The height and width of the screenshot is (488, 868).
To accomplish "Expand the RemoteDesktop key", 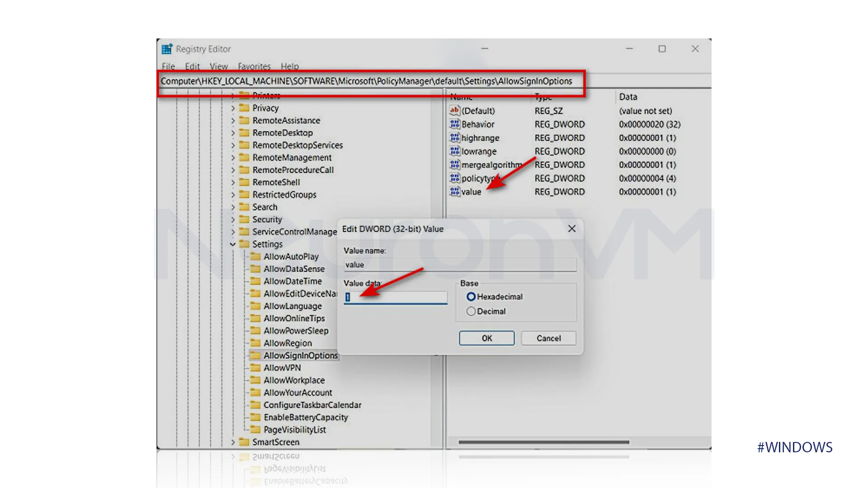I will [233, 133].
